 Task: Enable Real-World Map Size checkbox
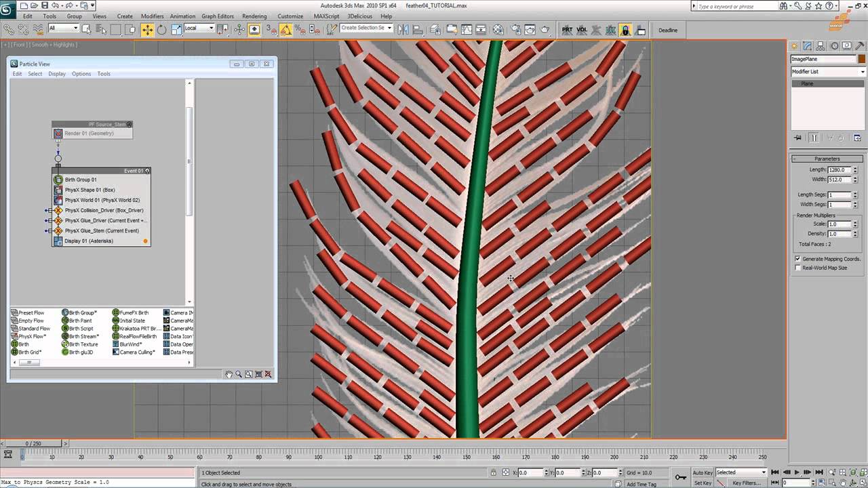tap(797, 268)
